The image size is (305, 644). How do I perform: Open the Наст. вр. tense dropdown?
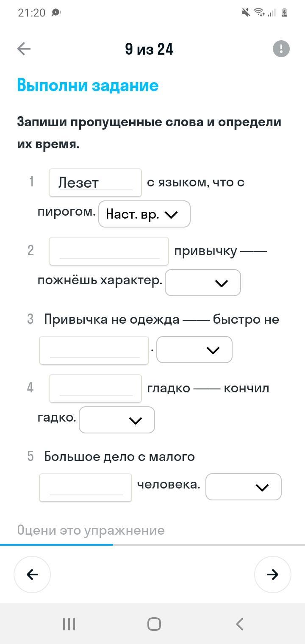[x=144, y=214]
